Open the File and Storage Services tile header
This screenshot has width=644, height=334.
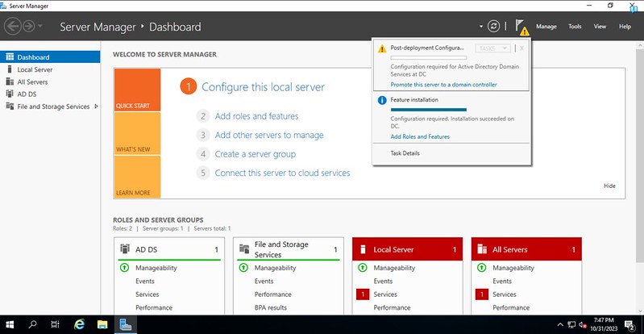tap(289, 249)
